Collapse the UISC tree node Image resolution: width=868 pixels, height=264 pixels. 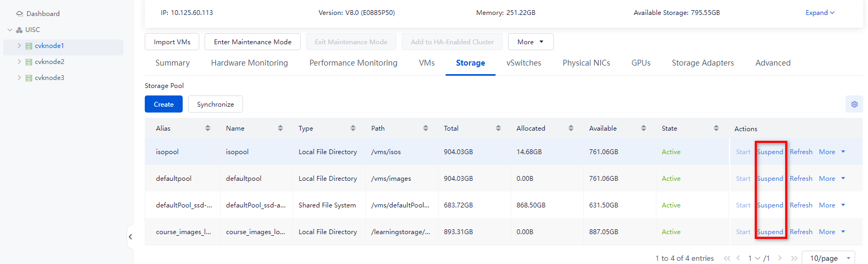coord(10,30)
